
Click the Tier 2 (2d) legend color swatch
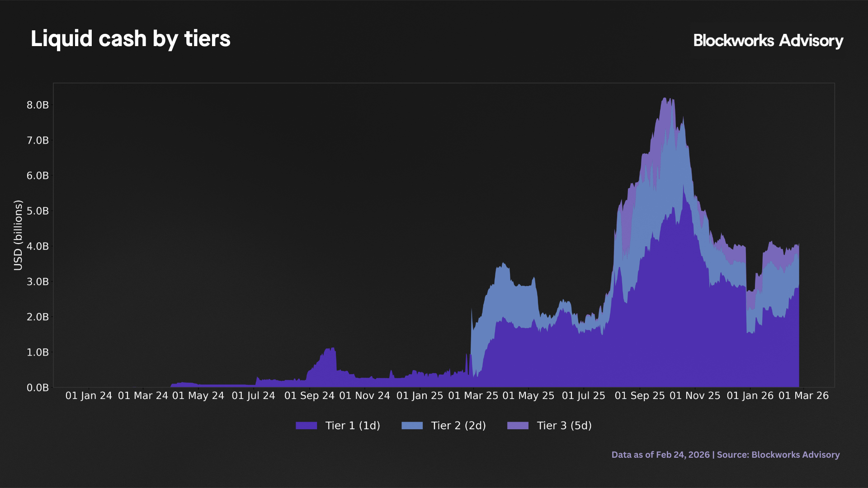(412, 425)
